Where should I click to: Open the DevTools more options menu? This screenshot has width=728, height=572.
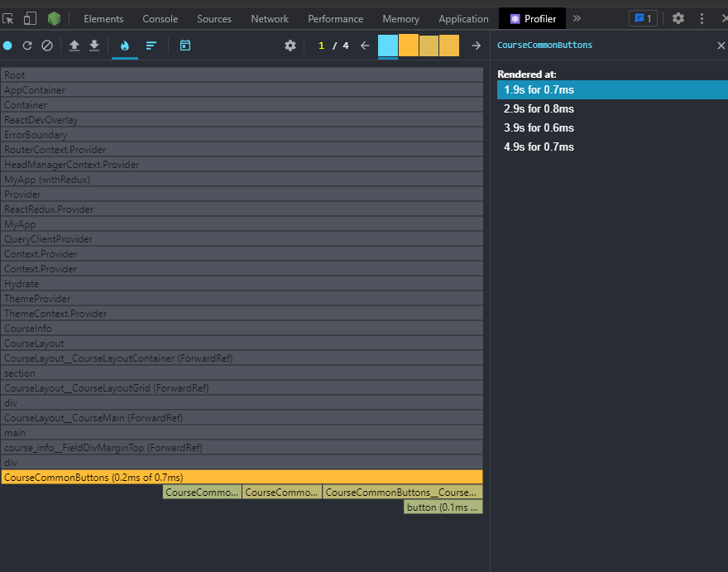tap(702, 18)
